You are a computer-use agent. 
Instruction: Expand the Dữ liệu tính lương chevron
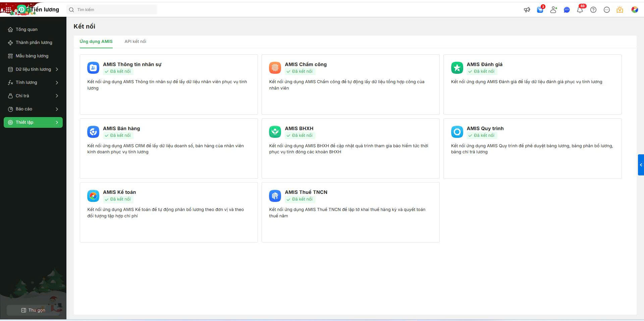pos(57,69)
